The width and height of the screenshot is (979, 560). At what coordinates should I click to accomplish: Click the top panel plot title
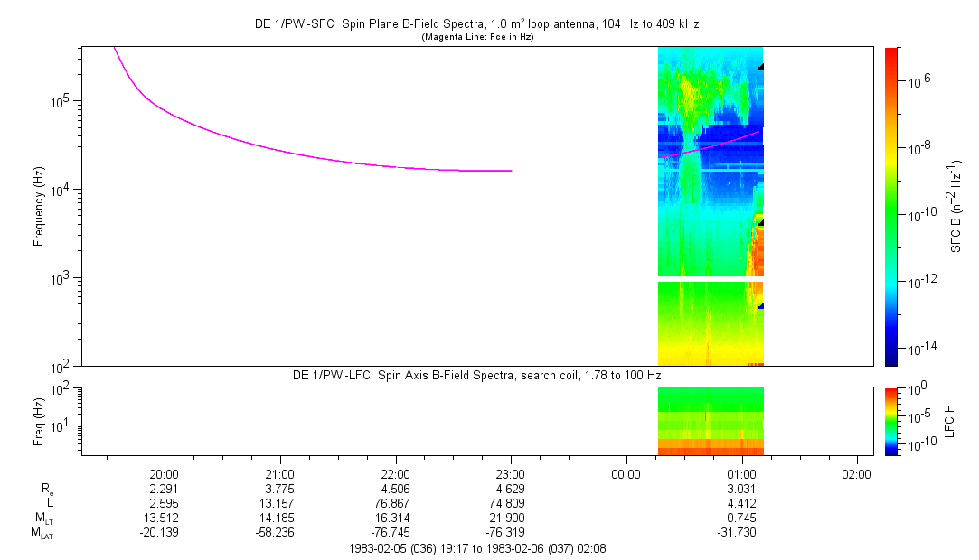pyautogui.click(x=477, y=23)
